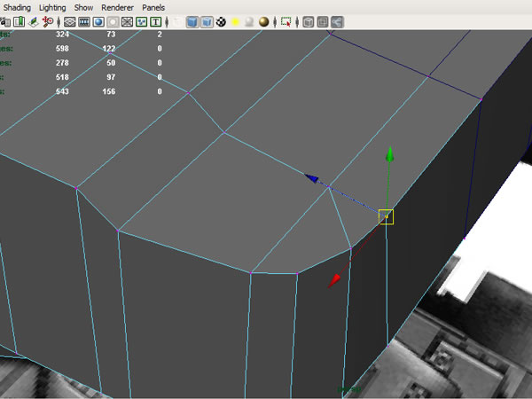Image resolution: width=532 pixels, height=399 pixels.
Task: Click the HUD value 50
Action: pos(111,63)
